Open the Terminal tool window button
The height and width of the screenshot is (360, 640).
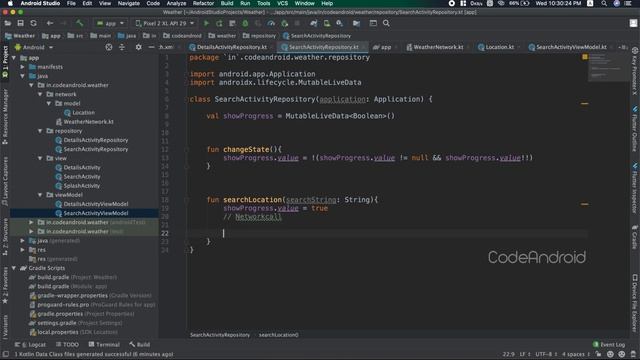(104, 345)
